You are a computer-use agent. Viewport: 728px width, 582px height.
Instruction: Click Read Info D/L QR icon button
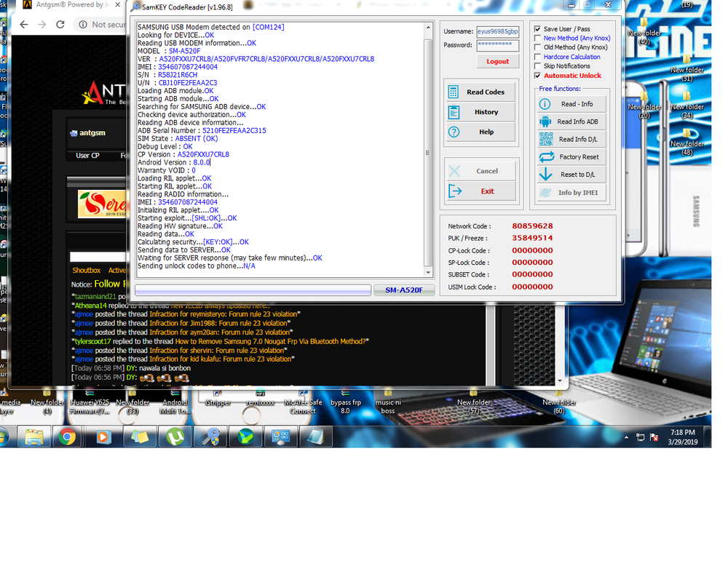point(571,139)
